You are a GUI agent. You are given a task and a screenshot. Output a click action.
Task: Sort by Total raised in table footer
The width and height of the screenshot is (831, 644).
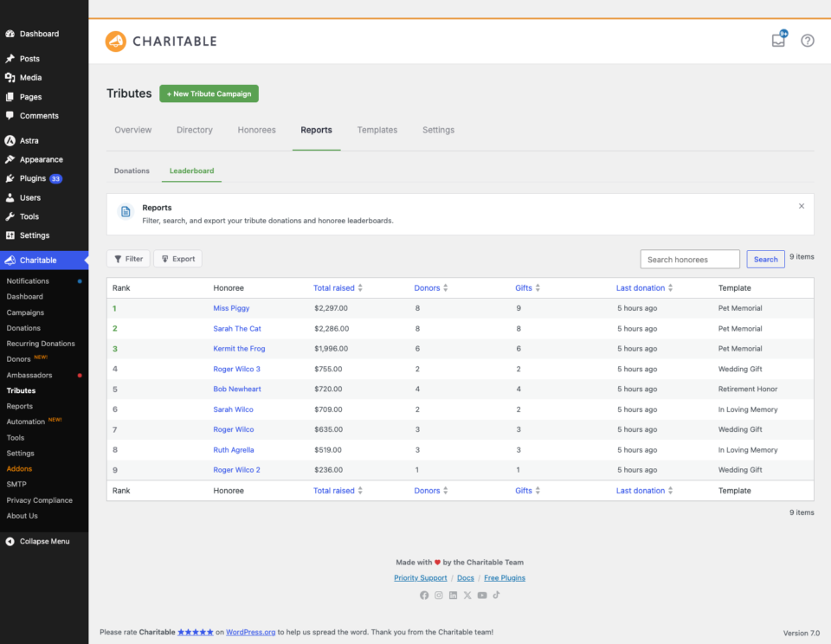click(x=338, y=490)
